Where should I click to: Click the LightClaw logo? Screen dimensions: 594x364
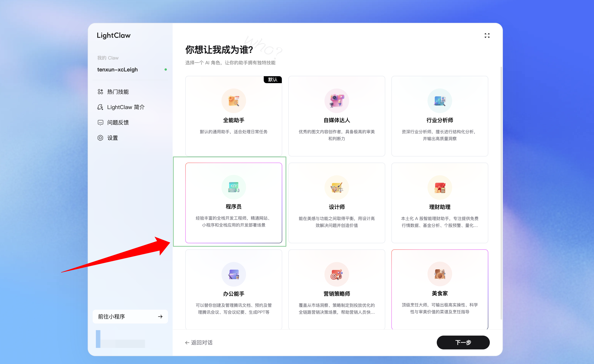point(114,35)
